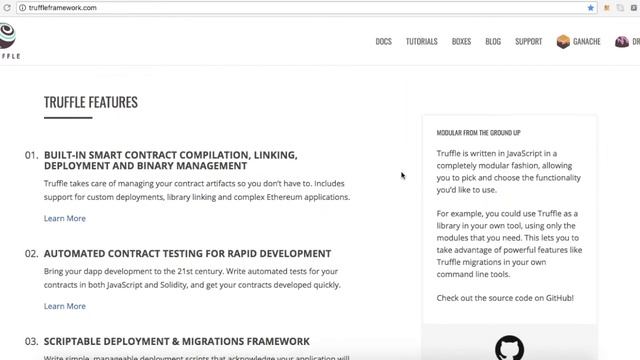Open the GANACHE nav link

point(587,42)
